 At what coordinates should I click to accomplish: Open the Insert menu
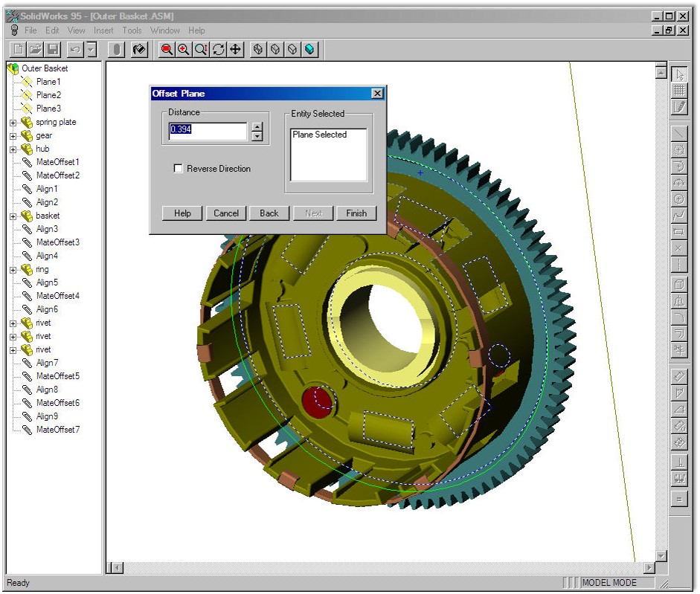pos(103,30)
